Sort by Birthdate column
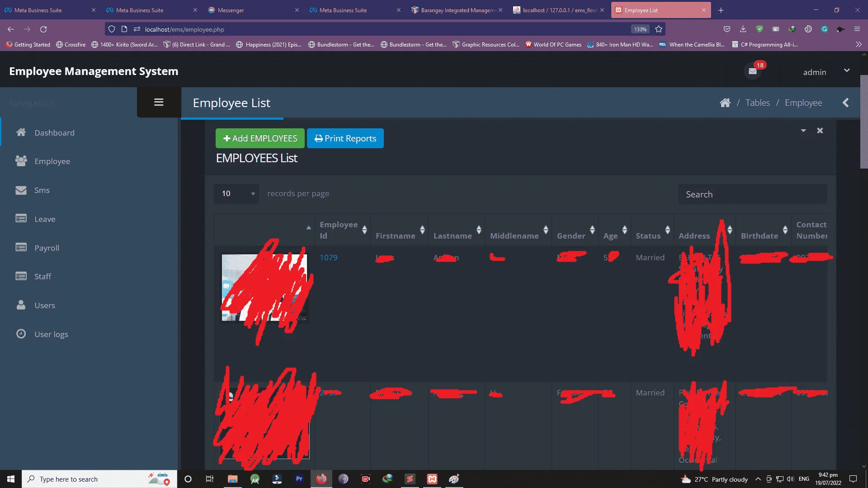This screenshot has height=488, width=868. [764, 230]
